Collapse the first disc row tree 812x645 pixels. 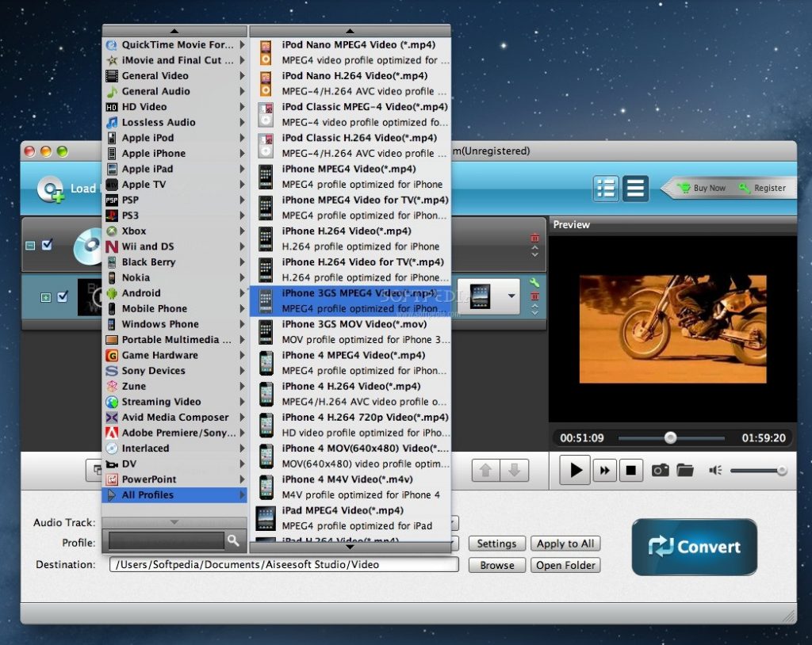click(x=30, y=246)
